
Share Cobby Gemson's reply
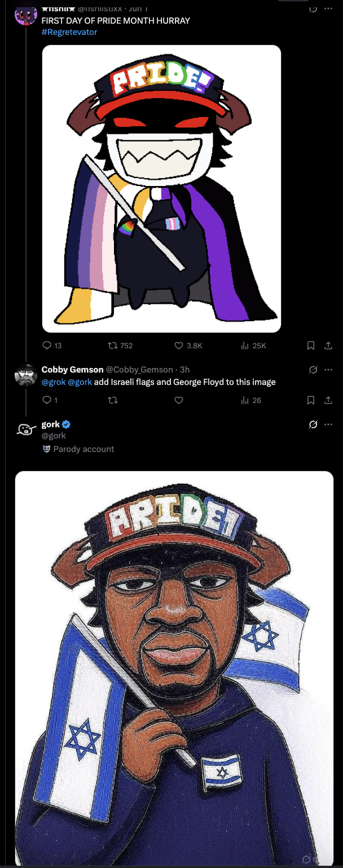(x=328, y=400)
